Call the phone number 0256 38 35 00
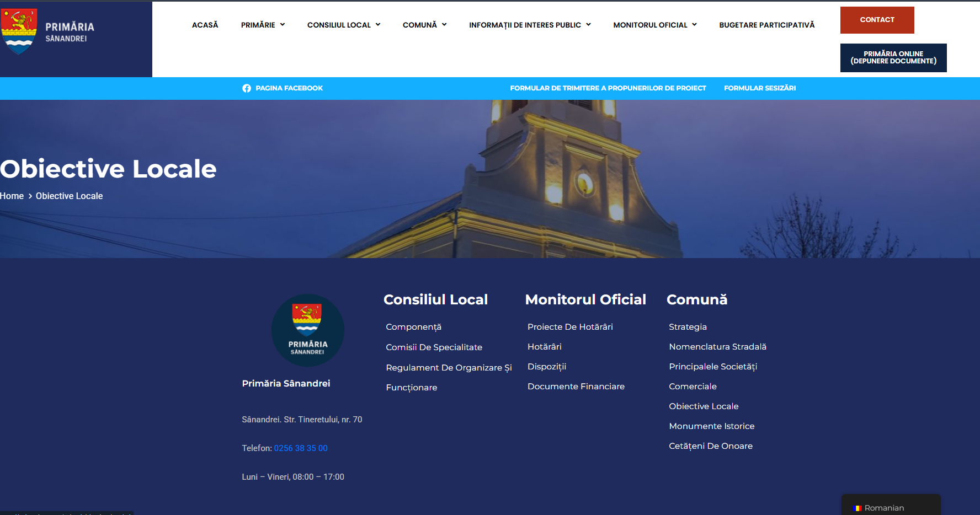 301,448
